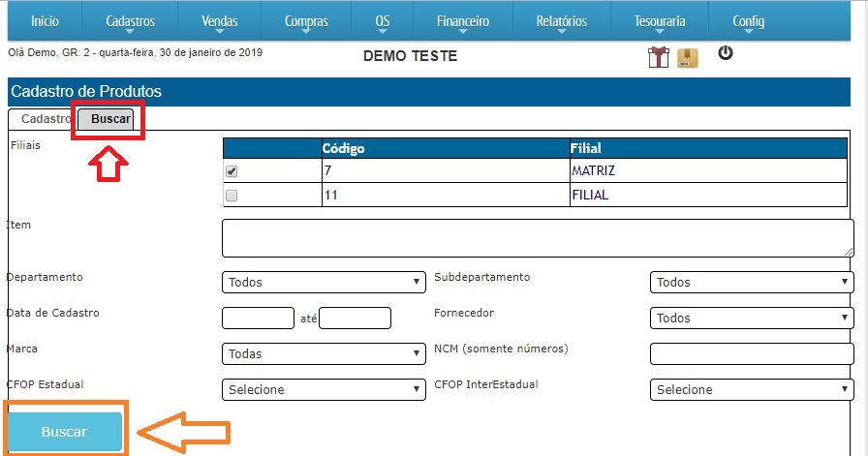Click the cardboard package box icon

[687, 58]
